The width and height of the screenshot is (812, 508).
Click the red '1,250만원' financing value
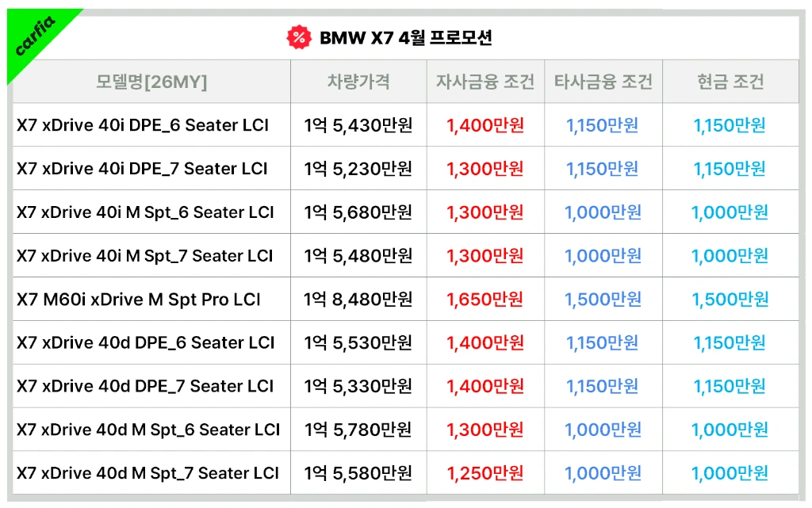point(485,473)
